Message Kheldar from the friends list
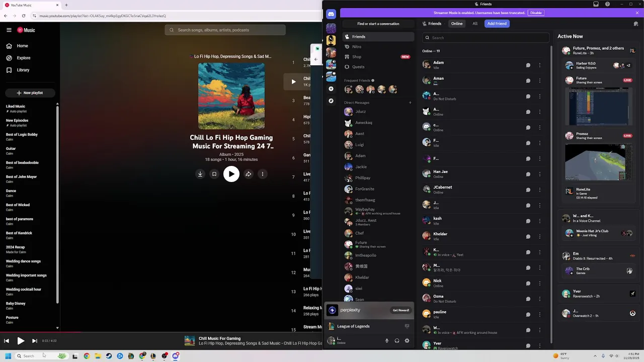Screen dimensions: 644x362 (x=528, y=236)
